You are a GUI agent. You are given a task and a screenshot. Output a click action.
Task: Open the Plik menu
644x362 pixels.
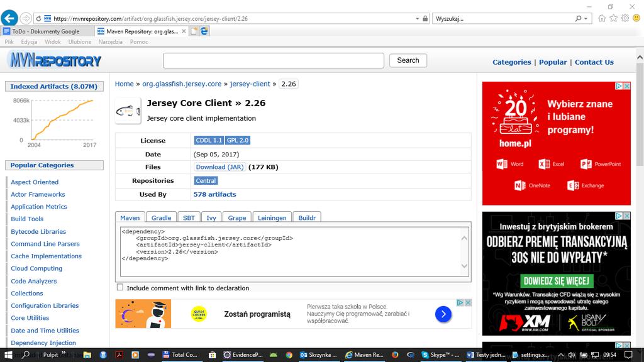9,42
